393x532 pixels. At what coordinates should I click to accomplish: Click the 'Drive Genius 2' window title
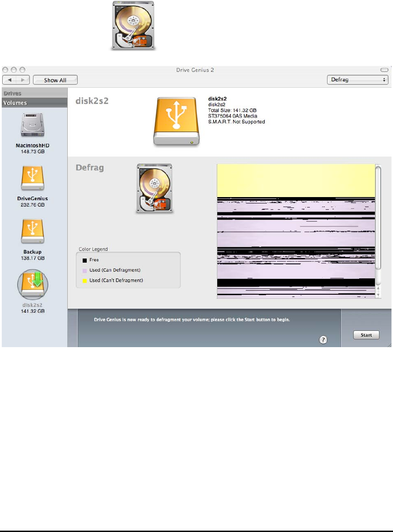[x=195, y=70]
